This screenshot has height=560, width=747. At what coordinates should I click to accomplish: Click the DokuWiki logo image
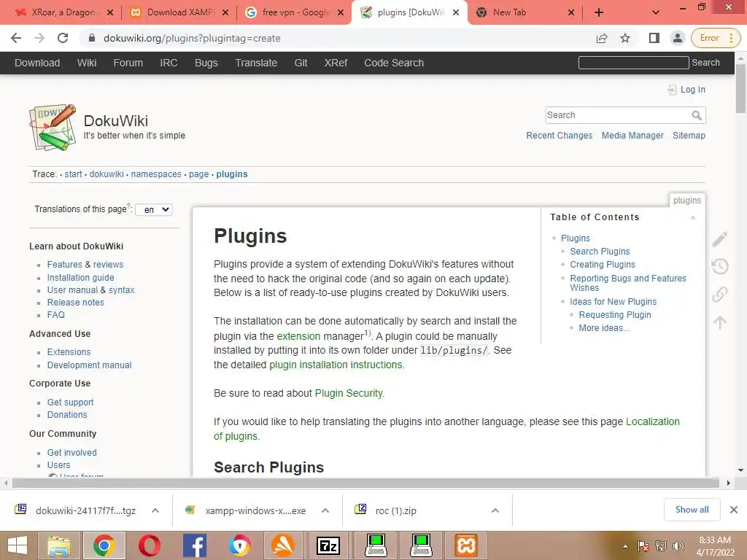click(x=53, y=127)
